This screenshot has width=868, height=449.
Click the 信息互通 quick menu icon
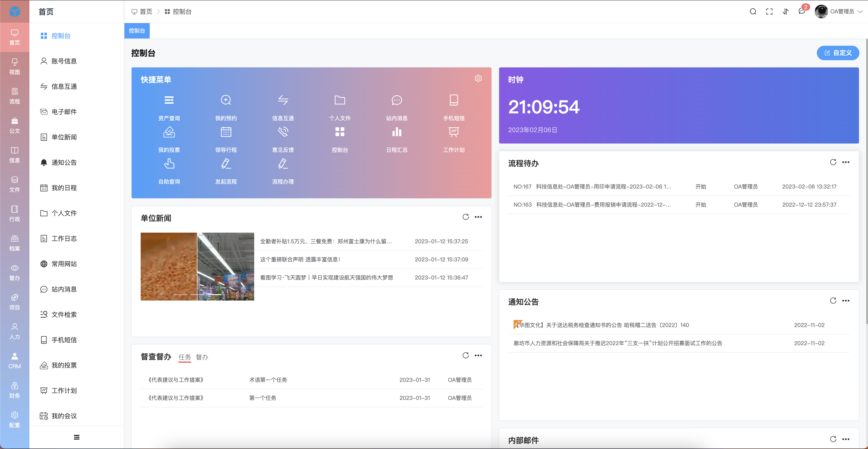coord(283,100)
